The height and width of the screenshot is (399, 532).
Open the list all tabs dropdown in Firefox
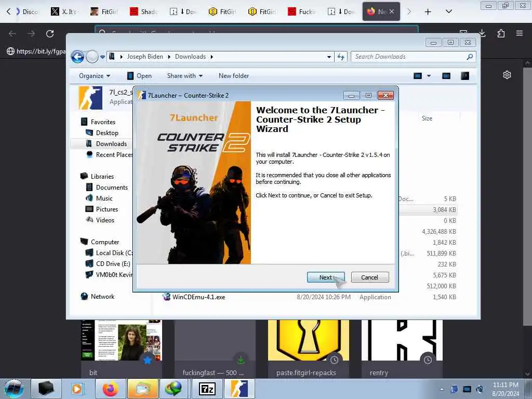[x=448, y=11]
